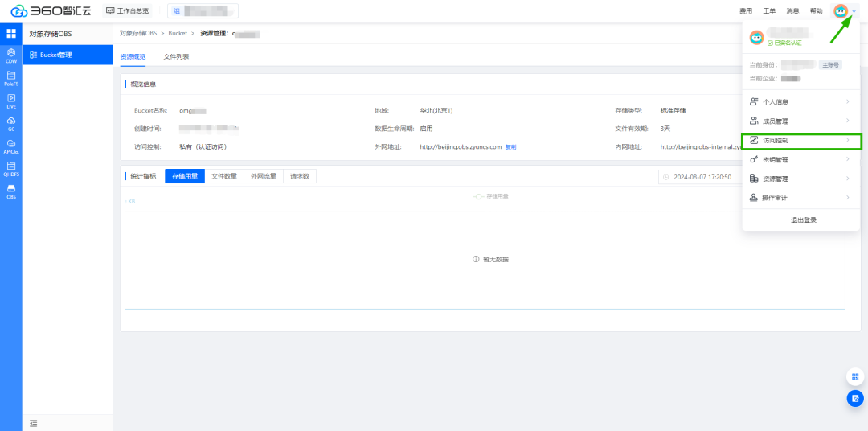Image resolution: width=868 pixels, height=431 pixels.
Task: Click the blue feedback edit floating icon
Action: point(855,398)
